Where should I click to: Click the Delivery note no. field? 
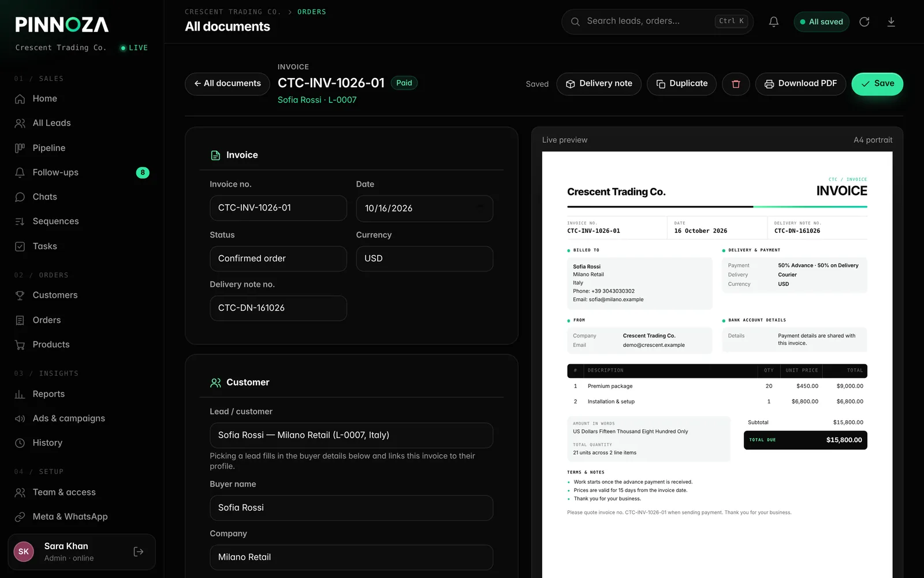coord(278,308)
